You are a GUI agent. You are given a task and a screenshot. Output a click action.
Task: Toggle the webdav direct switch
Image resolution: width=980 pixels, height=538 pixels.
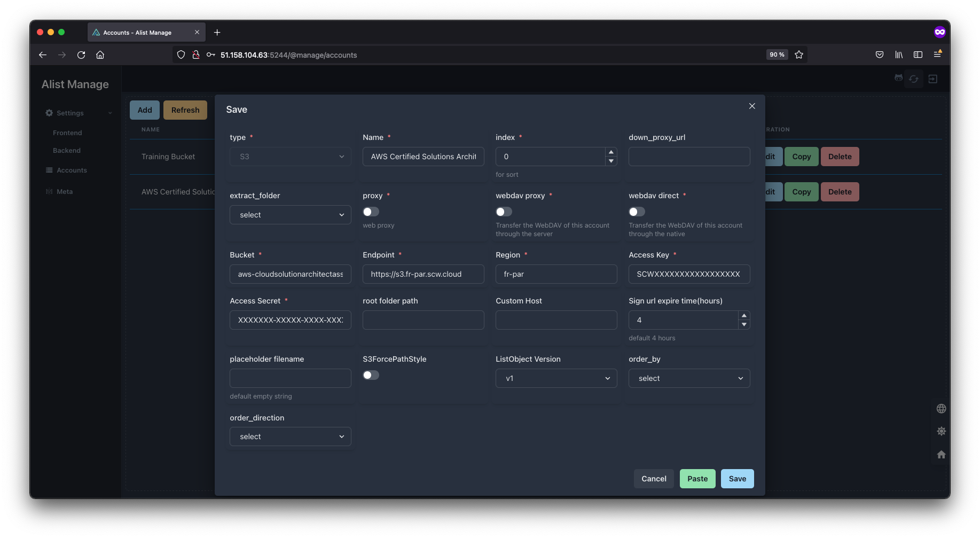637,212
